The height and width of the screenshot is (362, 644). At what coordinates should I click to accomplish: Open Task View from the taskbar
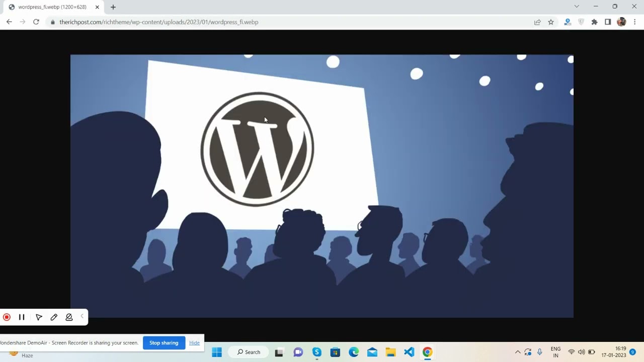(279, 352)
